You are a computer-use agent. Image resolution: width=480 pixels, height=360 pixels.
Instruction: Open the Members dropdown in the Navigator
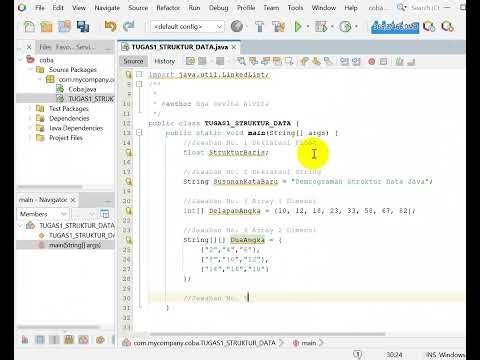click(x=43, y=214)
